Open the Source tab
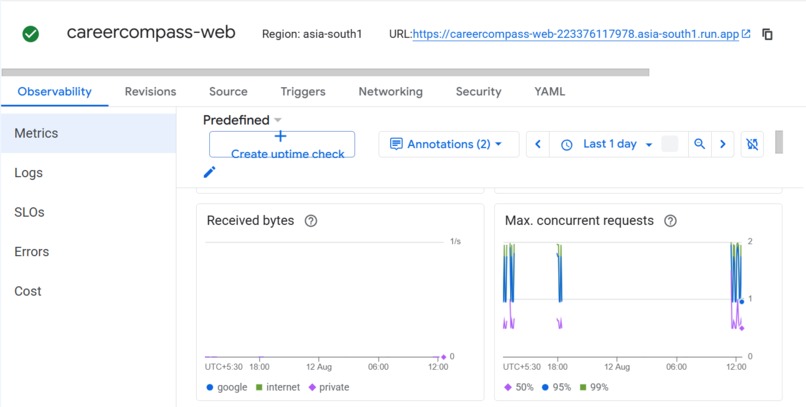Viewport: 806px width, 407px height. point(228,91)
